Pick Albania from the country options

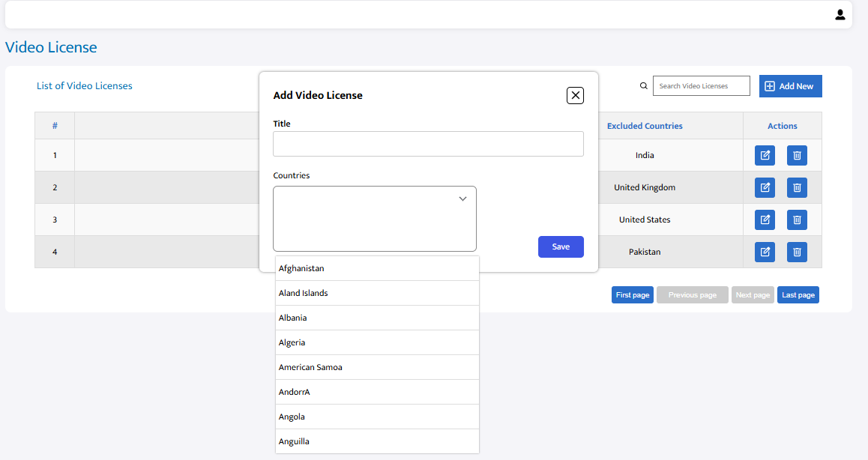[377, 318]
